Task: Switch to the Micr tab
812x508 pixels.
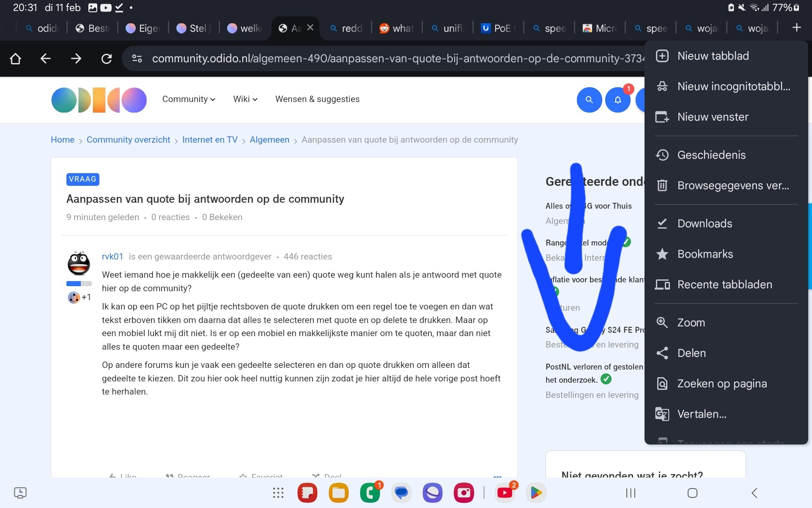Action: [x=600, y=28]
